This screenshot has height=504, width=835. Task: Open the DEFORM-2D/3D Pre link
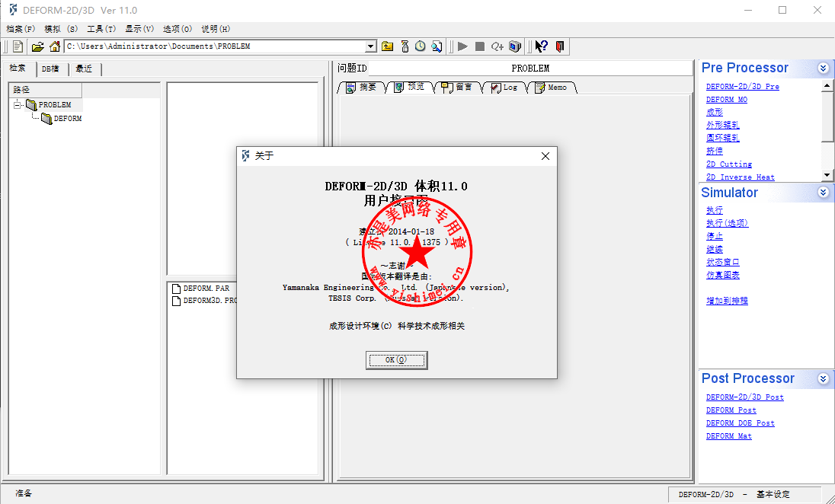point(742,86)
